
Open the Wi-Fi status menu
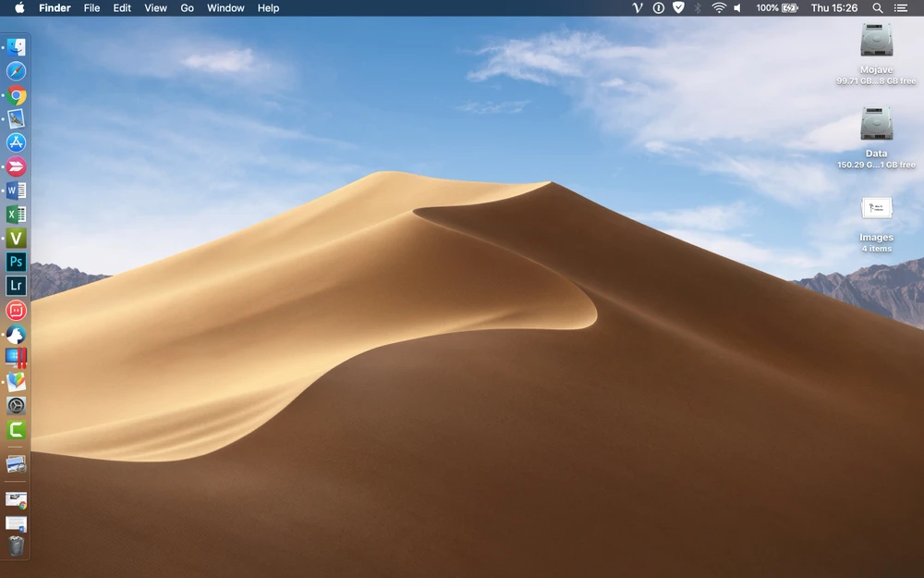click(x=718, y=8)
